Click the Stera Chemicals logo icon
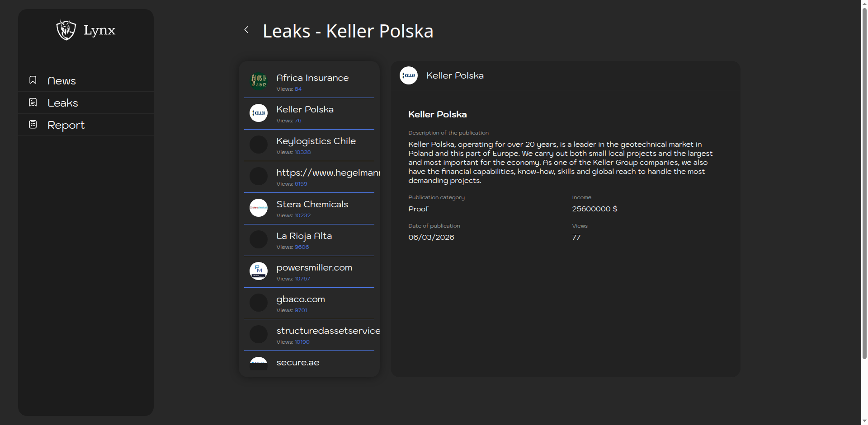This screenshot has height=425, width=868. click(x=259, y=208)
